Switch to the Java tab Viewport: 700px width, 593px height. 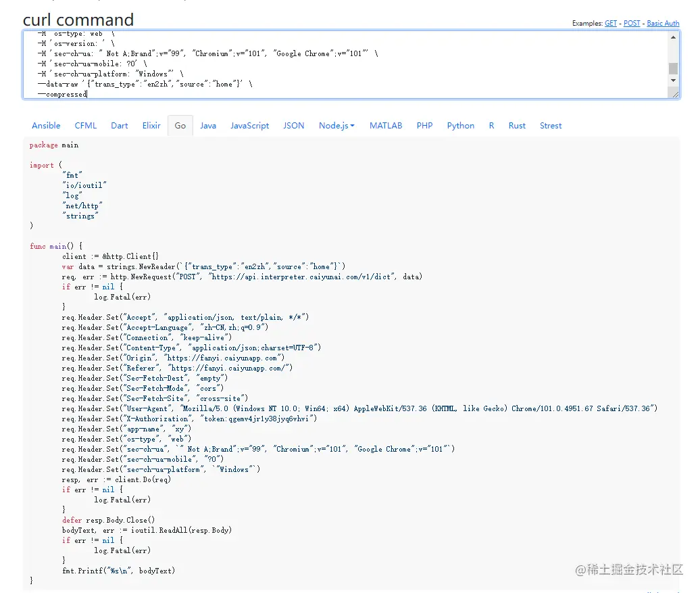tap(208, 126)
